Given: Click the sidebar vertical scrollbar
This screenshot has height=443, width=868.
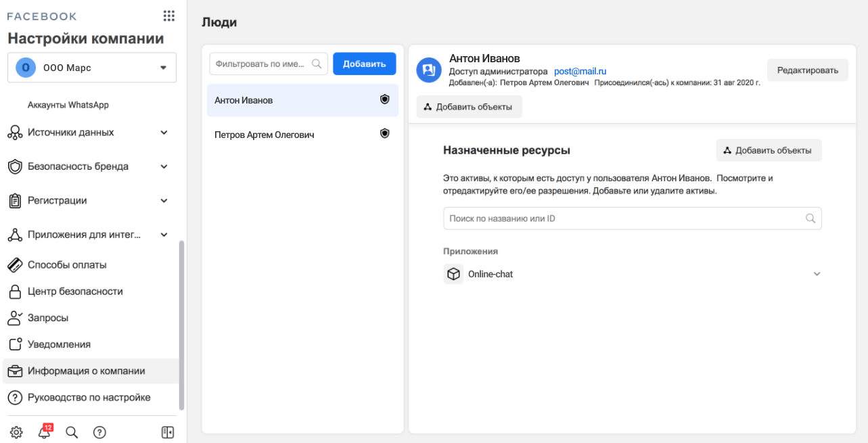Looking at the screenshot, I should [x=181, y=325].
